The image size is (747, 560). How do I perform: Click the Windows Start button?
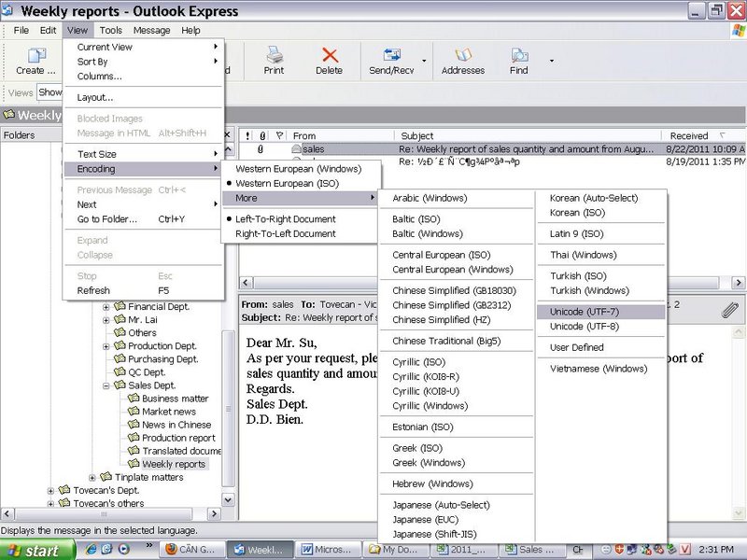(35, 551)
